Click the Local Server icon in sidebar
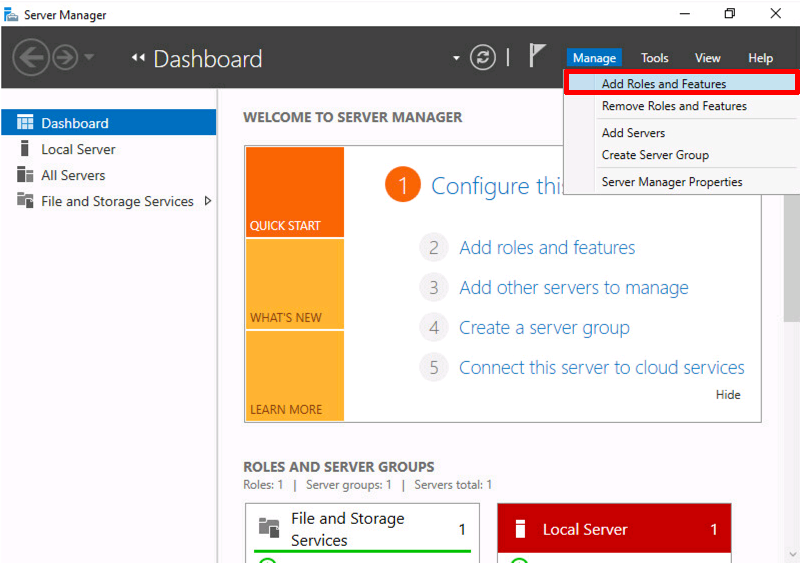800x563 pixels. [x=24, y=149]
